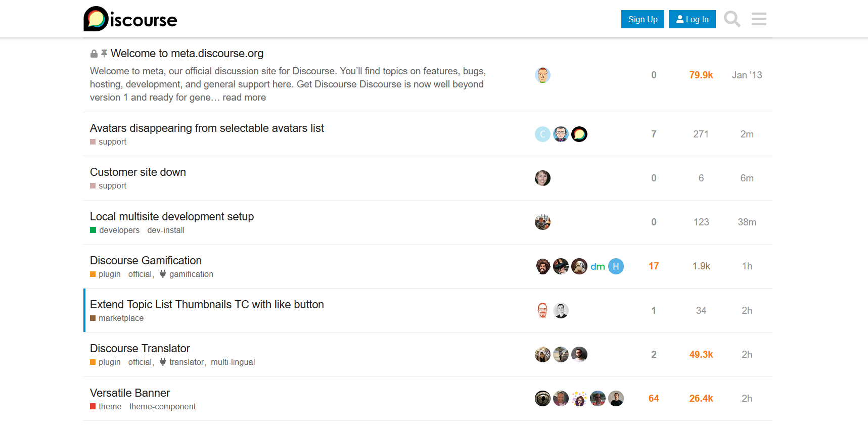Viewport: 868px width, 426px height.
Task: Click the 'H' avatar on Discourse Gamification
Action: [616, 266]
